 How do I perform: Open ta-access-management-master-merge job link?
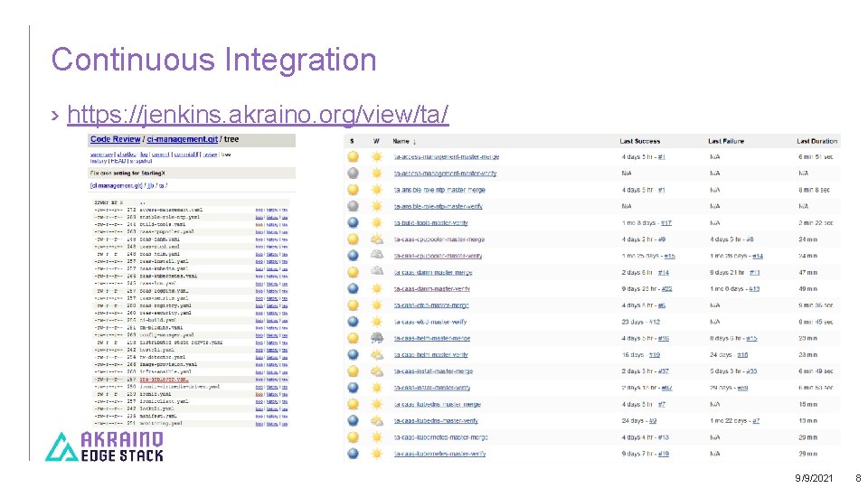click(446, 156)
